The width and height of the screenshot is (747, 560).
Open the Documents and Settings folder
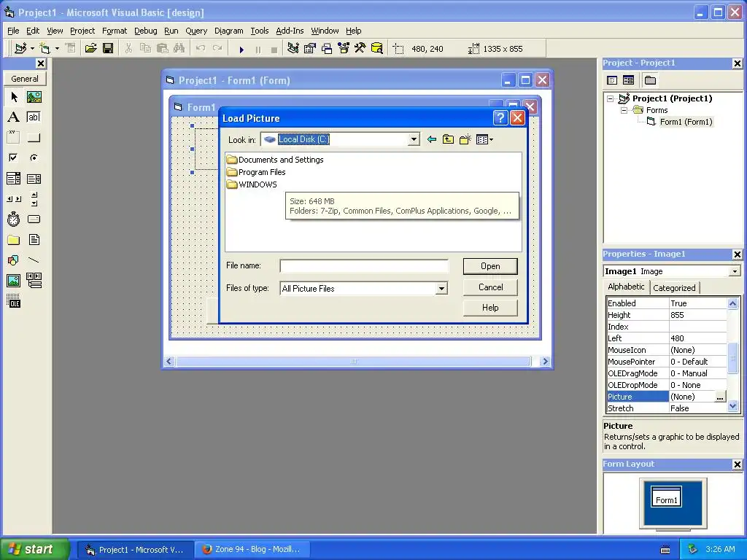pyautogui.click(x=275, y=160)
